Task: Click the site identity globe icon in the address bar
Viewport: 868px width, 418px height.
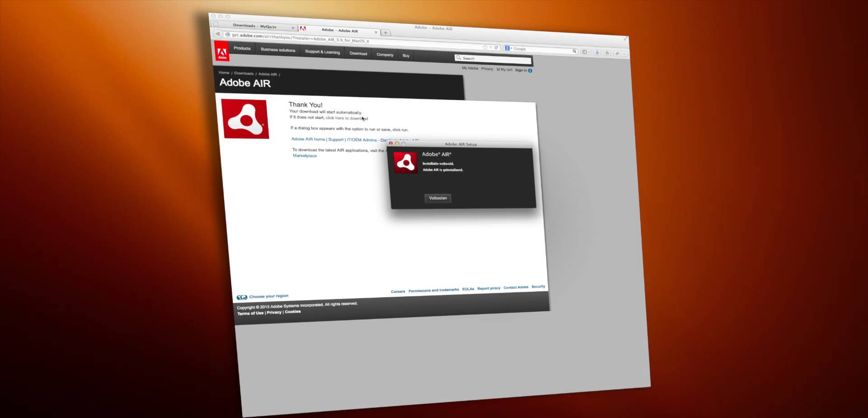Action: click(x=228, y=34)
